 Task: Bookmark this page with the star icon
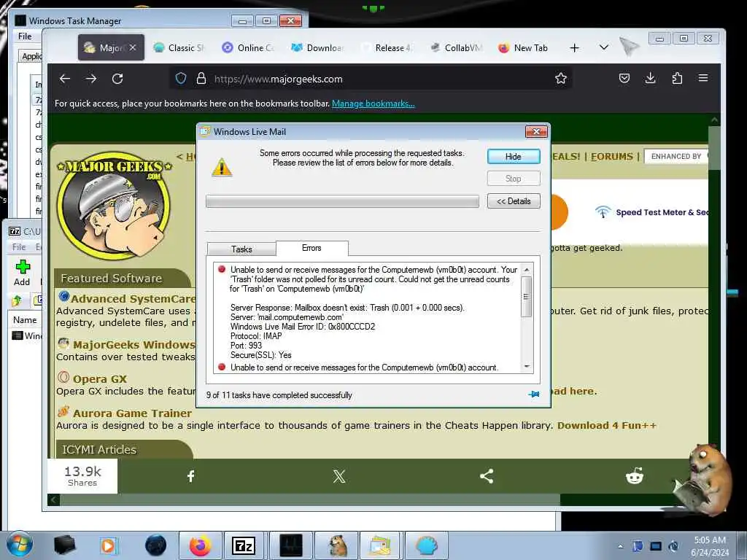coord(561,79)
